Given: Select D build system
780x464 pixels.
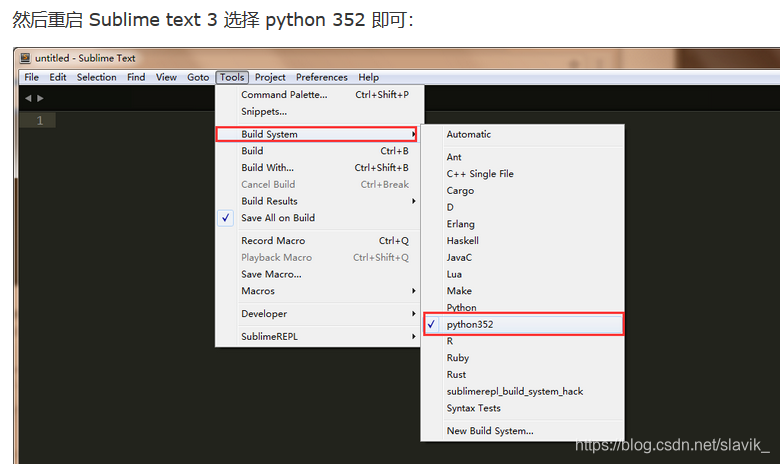Looking at the screenshot, I should click(x=523, y=207).
